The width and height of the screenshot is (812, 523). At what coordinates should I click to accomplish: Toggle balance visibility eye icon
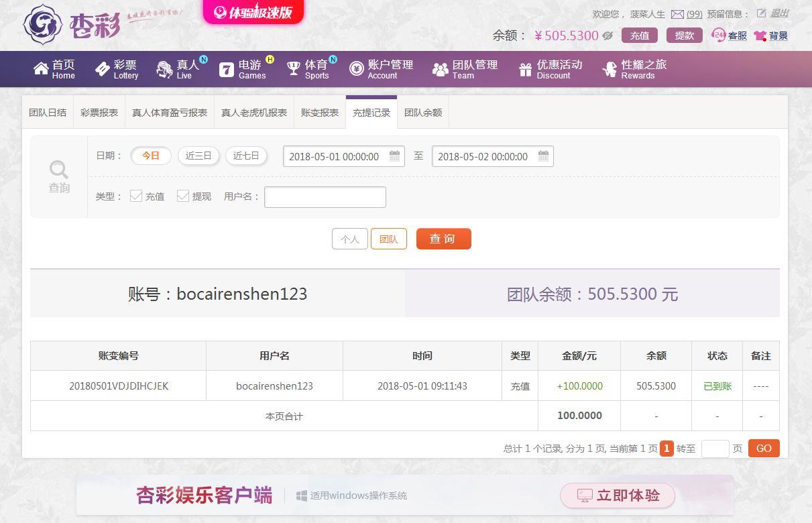(607, 36)
